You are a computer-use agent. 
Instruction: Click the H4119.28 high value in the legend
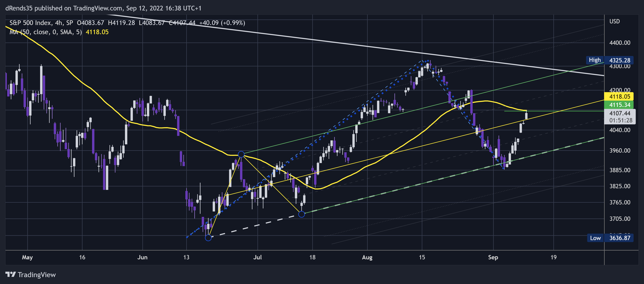click(x=121, y=23)
